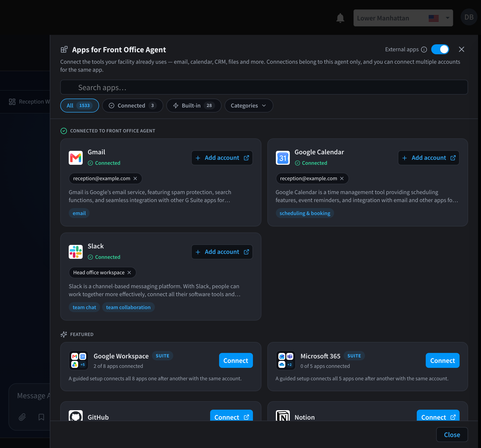Remove reception@example.com from Google Calendar
The width and height of the screenshot is (481, 448).
342,178
